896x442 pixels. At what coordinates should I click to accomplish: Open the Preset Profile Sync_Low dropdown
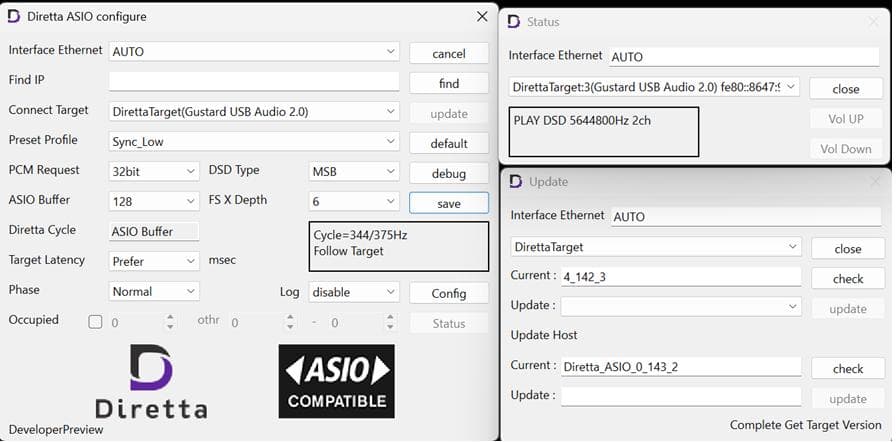pyautogui.click(x=254, y=142)
